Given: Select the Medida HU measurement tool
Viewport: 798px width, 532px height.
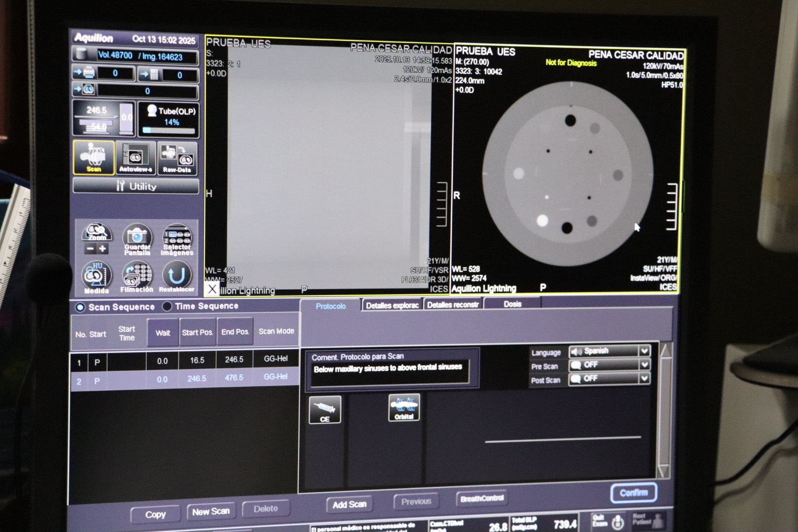Looking at the screenshot, I should pos(96,277).
